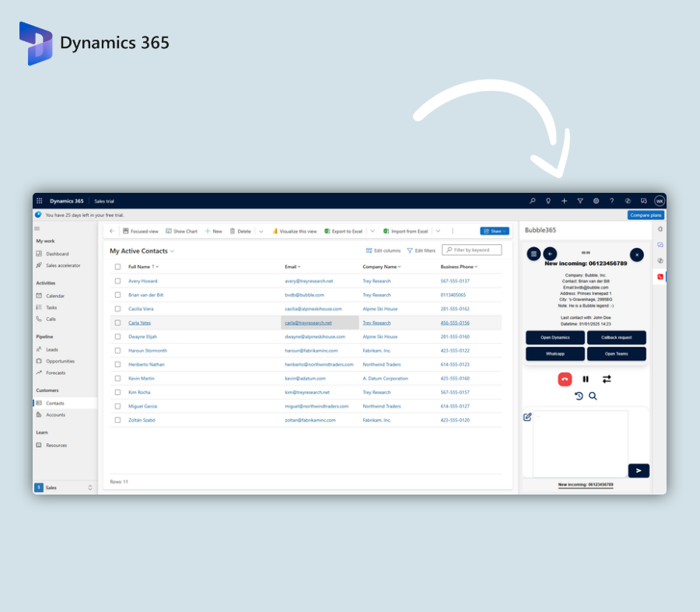
Task: Click the Bubble365 hamburger menu icon
Action: (x=534, y=254)
